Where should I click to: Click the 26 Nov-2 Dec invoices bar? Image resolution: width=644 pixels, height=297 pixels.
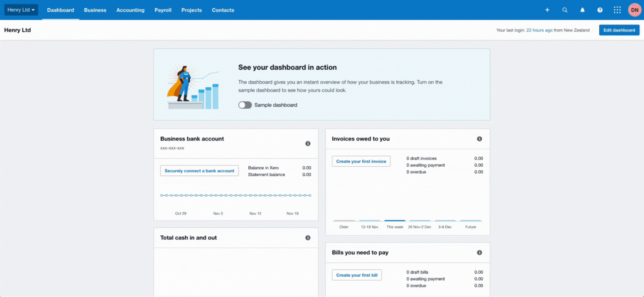420,220
